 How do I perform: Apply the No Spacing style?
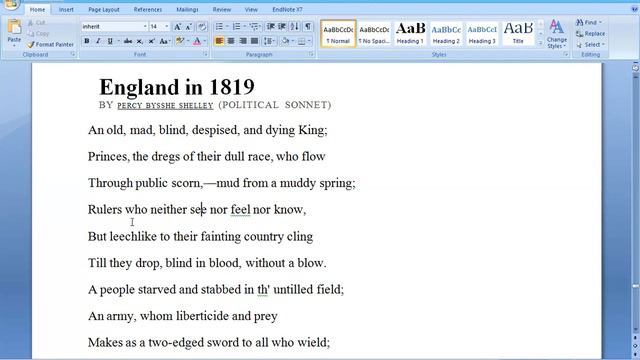coord(374,33)
